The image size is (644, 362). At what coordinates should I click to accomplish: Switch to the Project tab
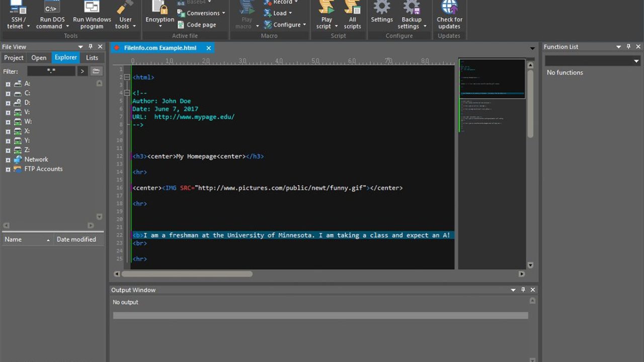[14, 58]
